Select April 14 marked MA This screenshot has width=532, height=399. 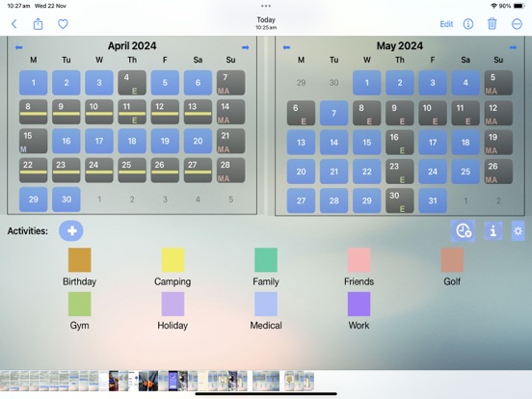230,112
